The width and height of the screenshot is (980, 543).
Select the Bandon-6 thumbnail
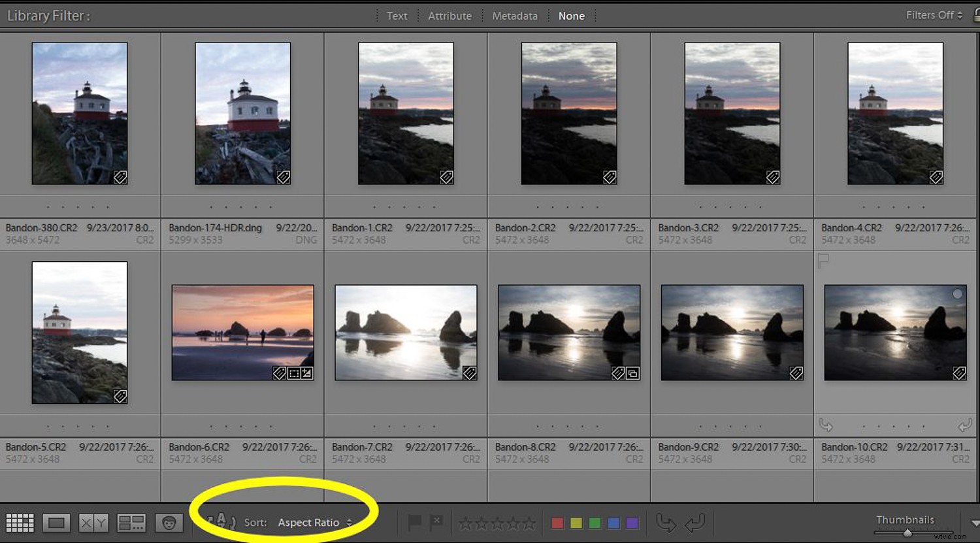click(x=242, y=331)
